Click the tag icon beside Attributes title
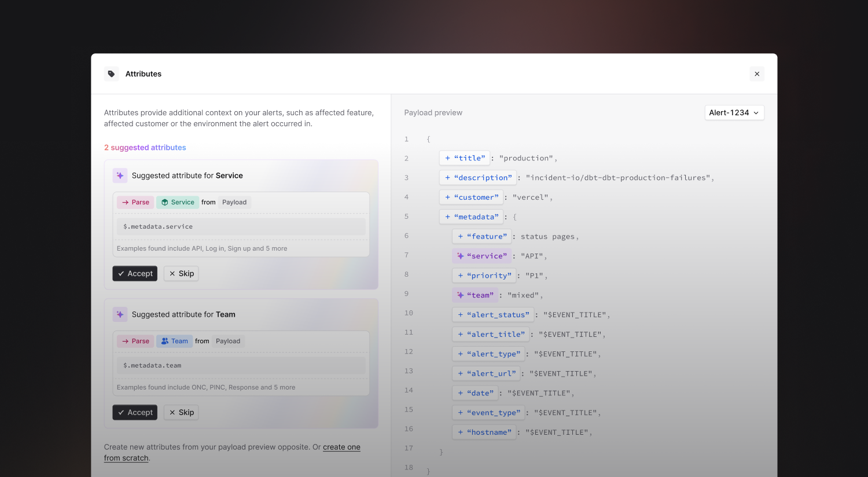This screenshot has width=868, height=477. coord(111,74)
